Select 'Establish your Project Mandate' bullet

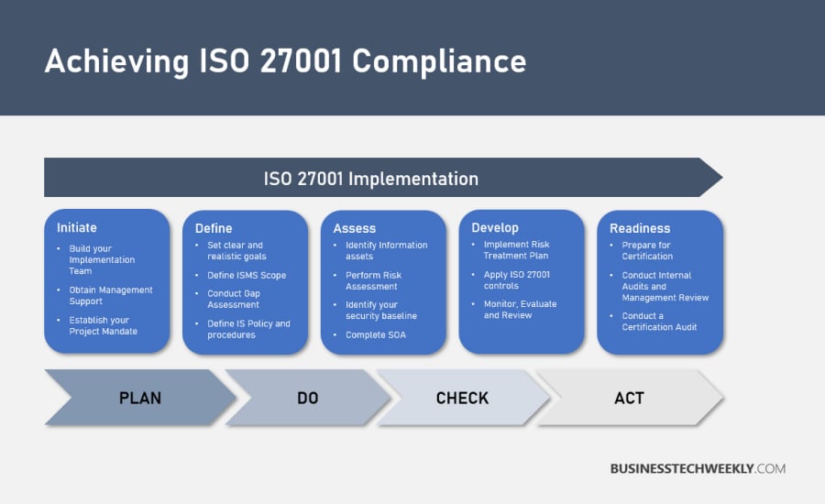coord(103,325)
